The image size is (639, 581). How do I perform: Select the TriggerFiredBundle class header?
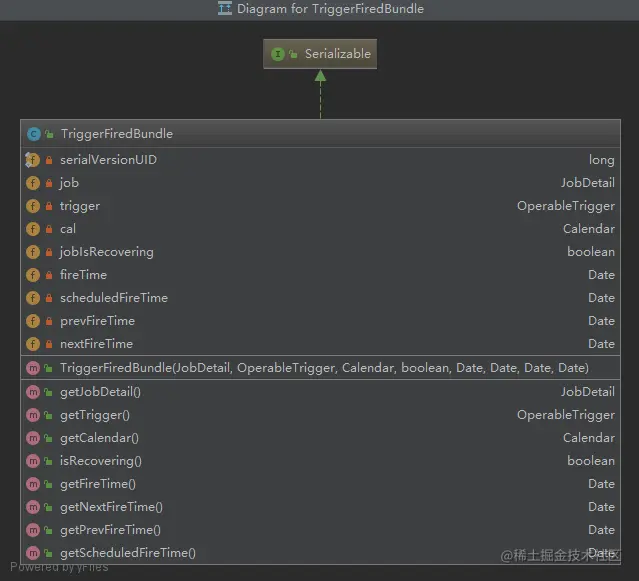[320, 134]
